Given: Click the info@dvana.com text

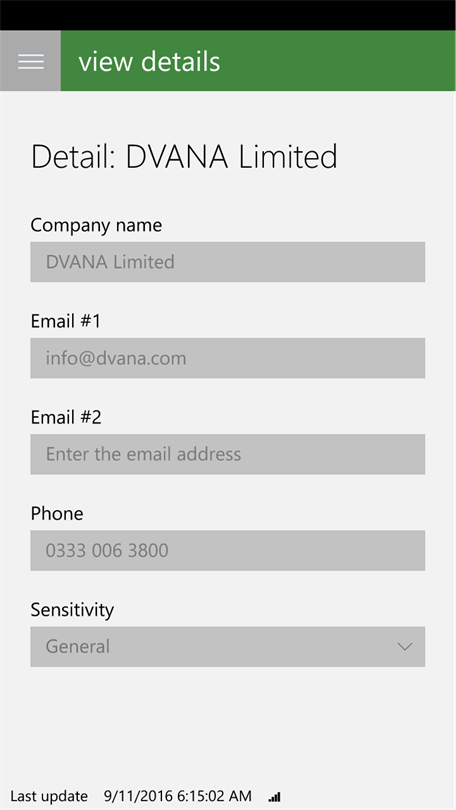Looking at the screenshot, I should [x=116, y=359].
